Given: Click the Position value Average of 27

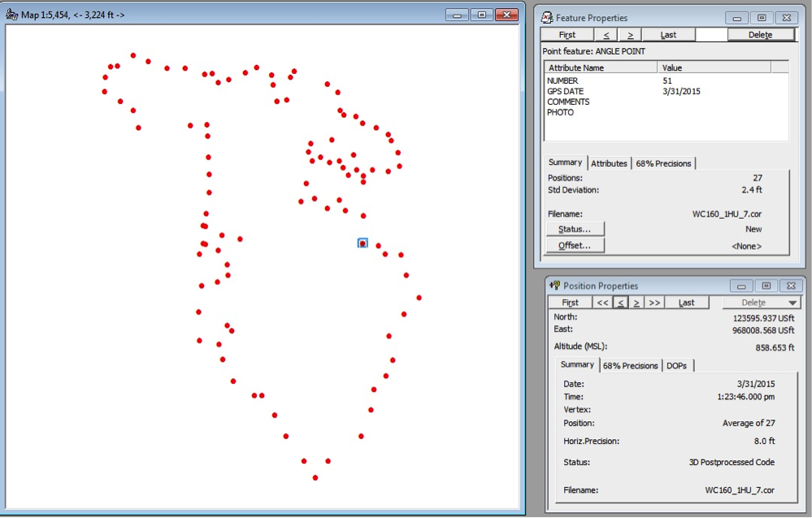Looking at the screenshot, I should [x=749, y=423].
